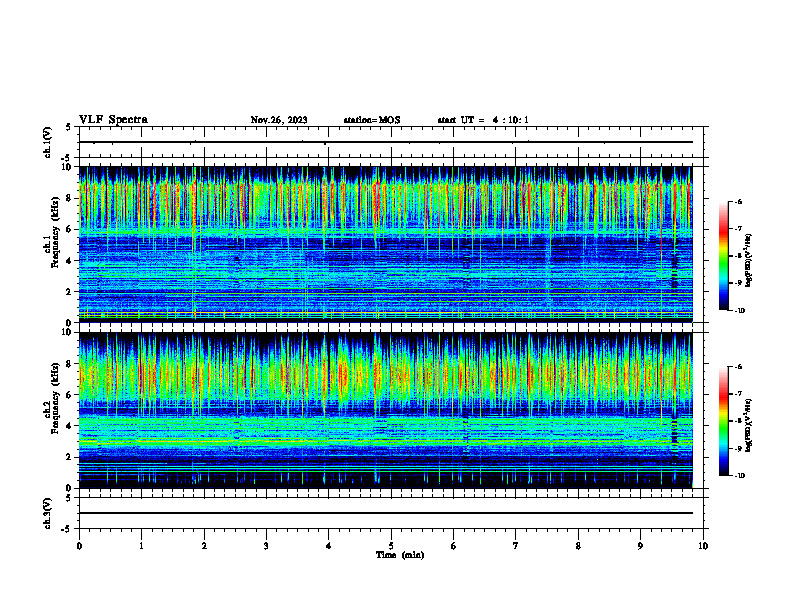Screen dimensions: 792x612
Task: Select the "start UT = 4:10:1" text
Action: pos(483,120)
